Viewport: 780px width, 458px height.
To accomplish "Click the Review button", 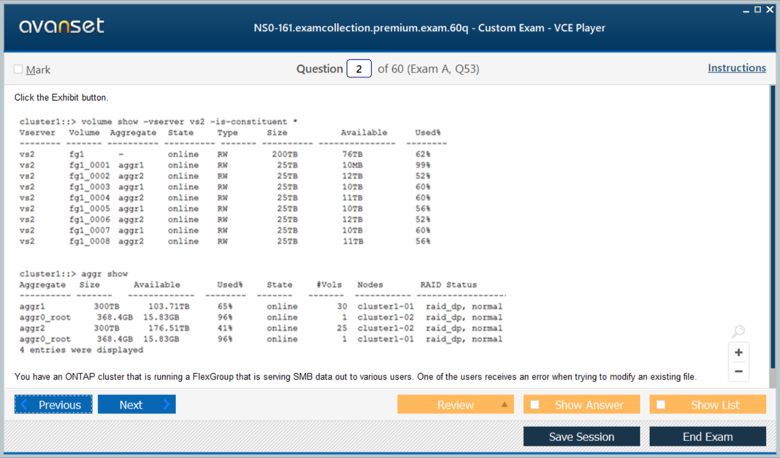I will point(455,405).
